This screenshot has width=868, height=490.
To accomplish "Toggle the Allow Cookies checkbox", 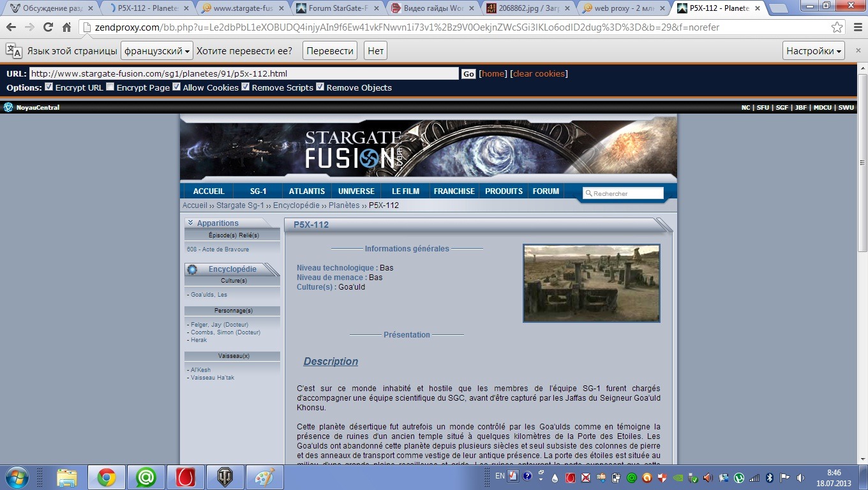I will coord(176,87).
